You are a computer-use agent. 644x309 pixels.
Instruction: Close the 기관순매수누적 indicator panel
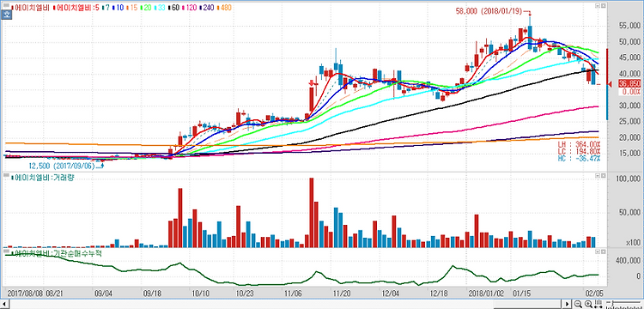pyautogui.click(x=604, y=251)
